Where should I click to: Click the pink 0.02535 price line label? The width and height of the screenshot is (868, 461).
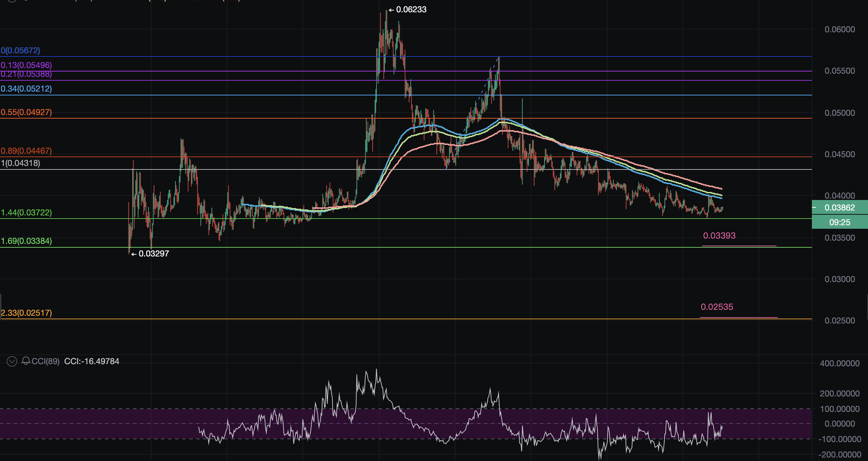point(716,307)
